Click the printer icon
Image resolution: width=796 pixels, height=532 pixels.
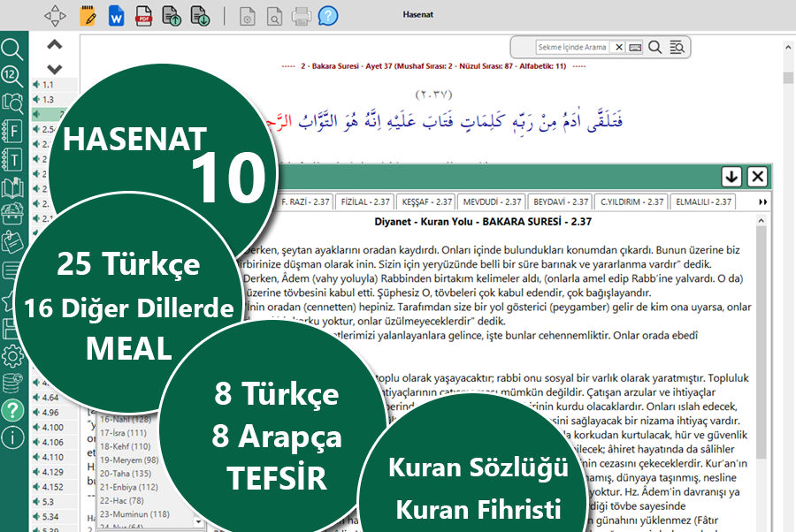[302, 16]
